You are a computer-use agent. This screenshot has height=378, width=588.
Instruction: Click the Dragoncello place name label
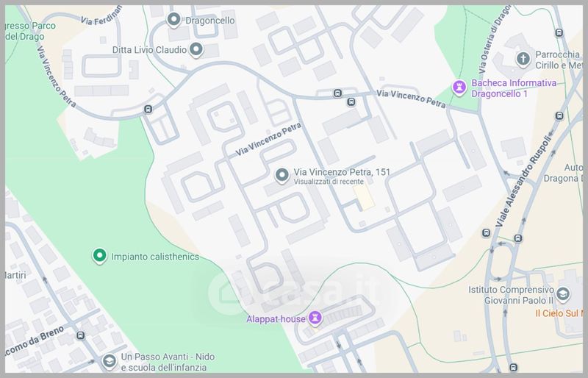tap(210, 21)
